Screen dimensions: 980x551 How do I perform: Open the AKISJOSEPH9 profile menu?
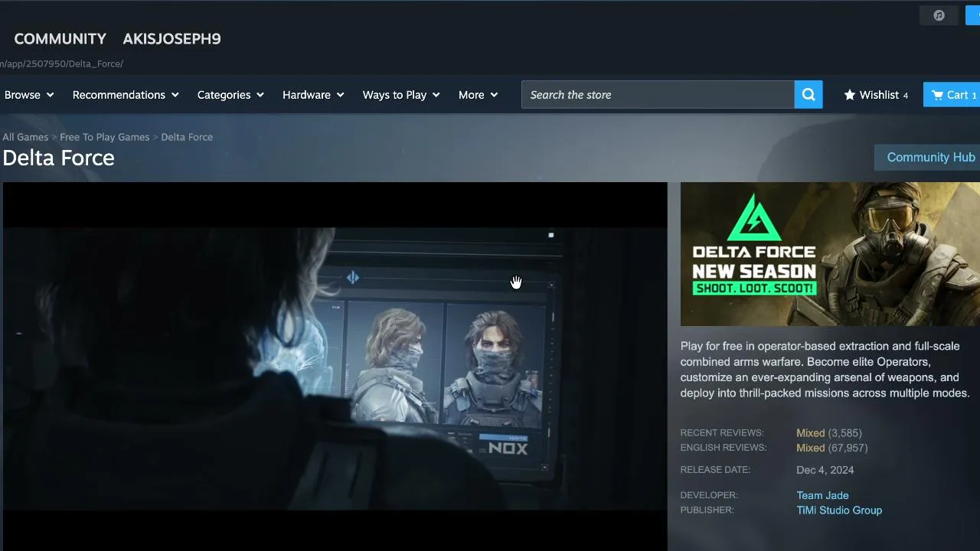click(x=171, y=39)
